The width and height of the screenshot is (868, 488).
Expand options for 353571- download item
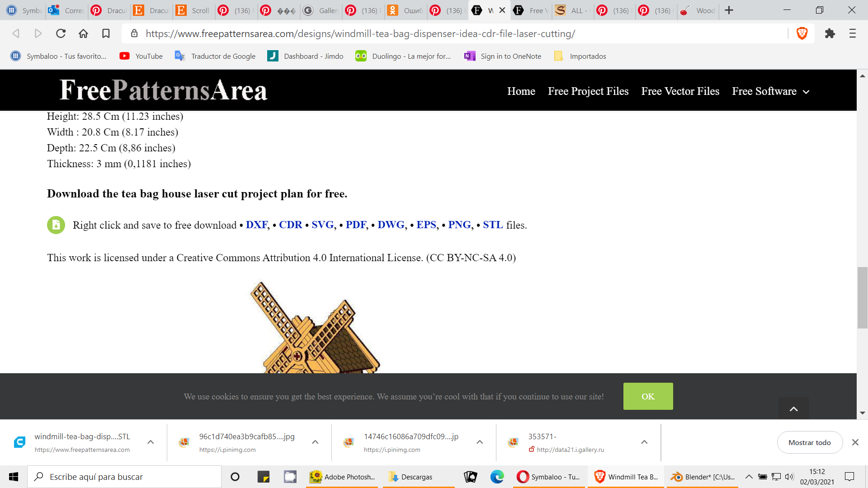click(x=644, y=442)
